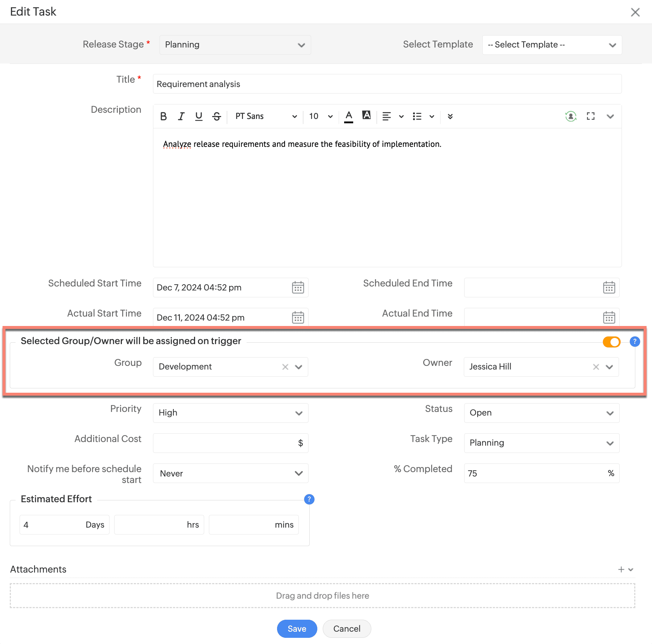Open Scheduled Start Time calendar picker
The image size is (652, 644).
[298, 288]
